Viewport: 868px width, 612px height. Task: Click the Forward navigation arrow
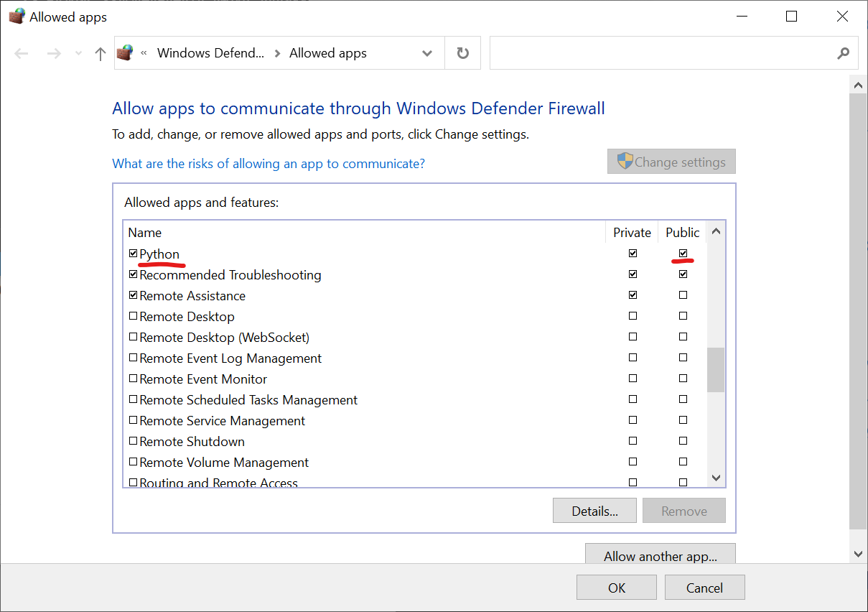click(x=54, y=53)
